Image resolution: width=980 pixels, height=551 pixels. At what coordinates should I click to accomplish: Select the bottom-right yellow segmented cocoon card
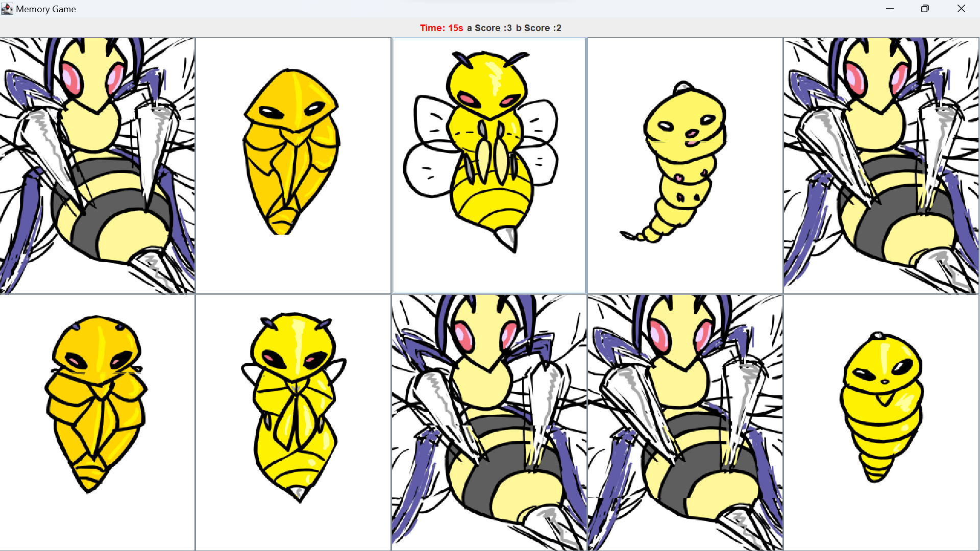pos(881,422)
